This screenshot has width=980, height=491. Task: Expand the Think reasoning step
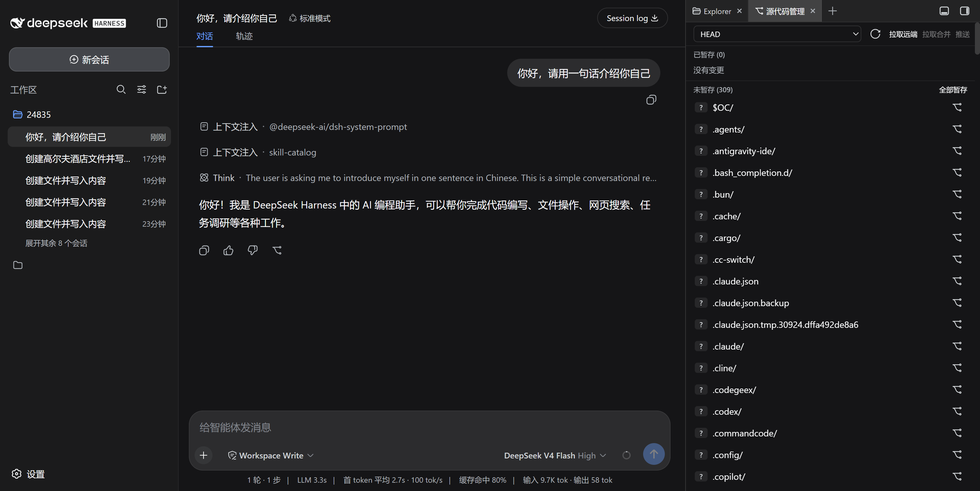(428, 178)
